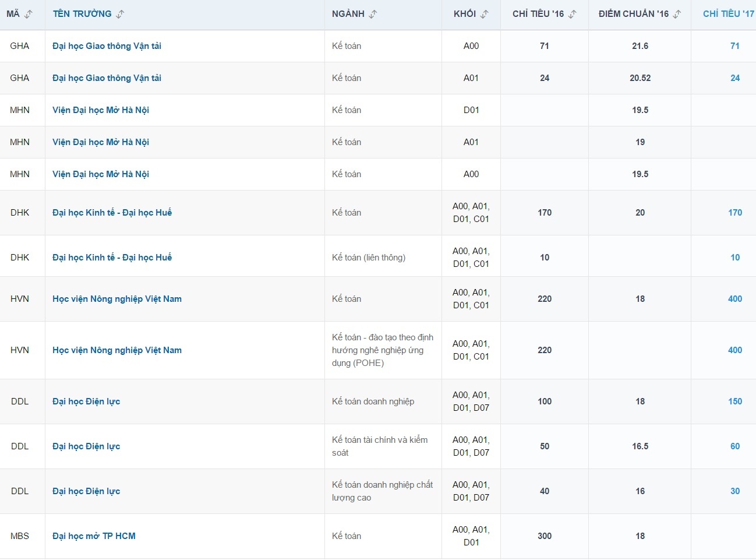This screenshot has width=756, height=560.
Task: Open the Đại học mở TP HCM link
Action: (x=94, y=536)
